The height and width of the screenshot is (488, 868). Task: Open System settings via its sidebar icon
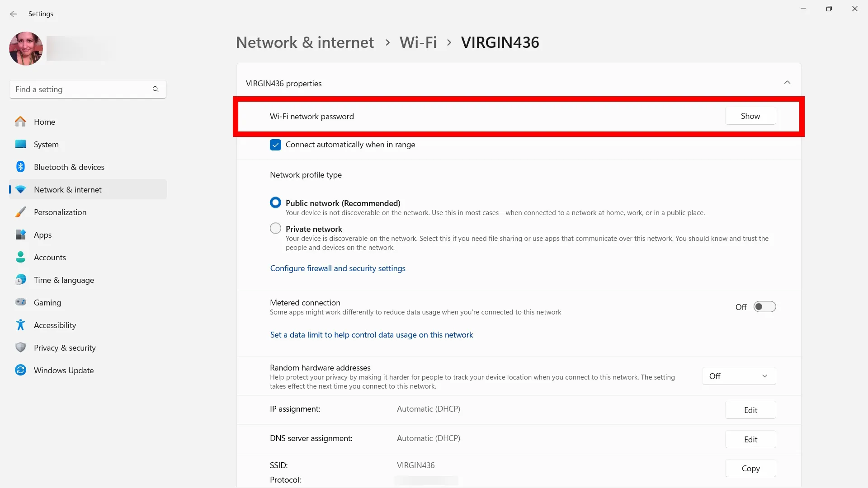20,144
